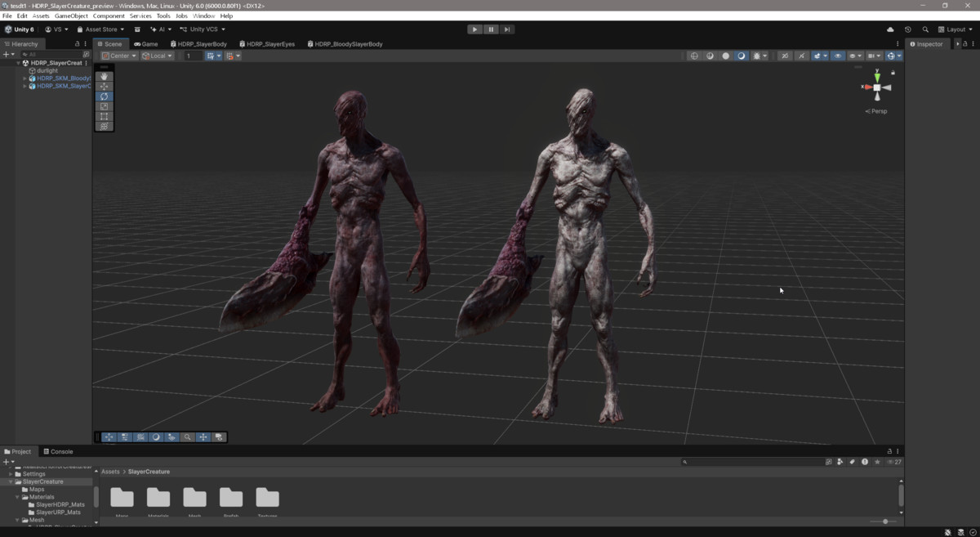Switch to the Game tab

(x=146, y=43)
